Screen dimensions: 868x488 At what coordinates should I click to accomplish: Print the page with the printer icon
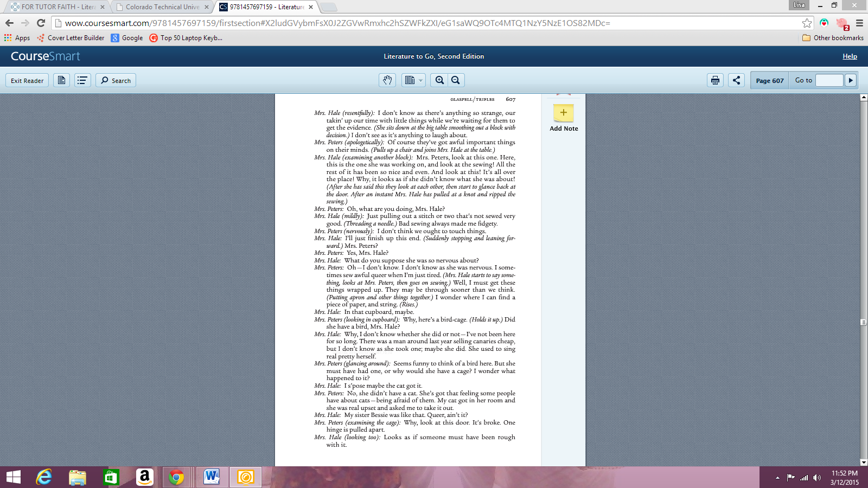pyautogui.click(x=715, y=80)
